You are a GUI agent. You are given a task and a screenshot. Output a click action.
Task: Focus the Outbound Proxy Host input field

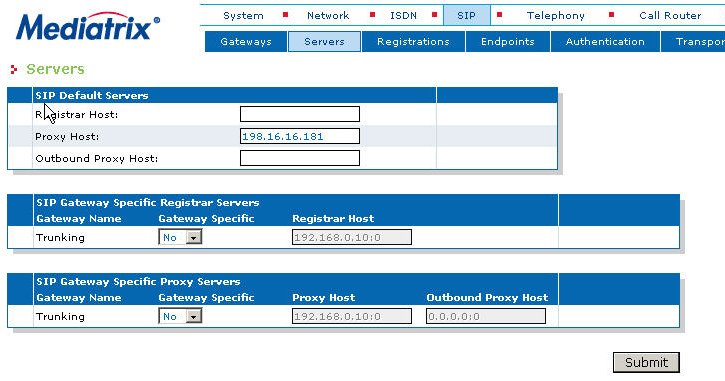pos(300,158)
